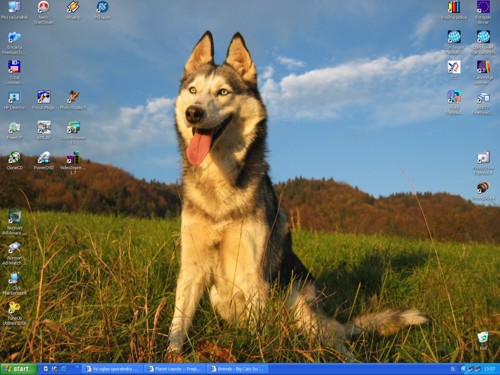
Task: Open Total Commander floppy disk icon
Action: tap(14, 67)
